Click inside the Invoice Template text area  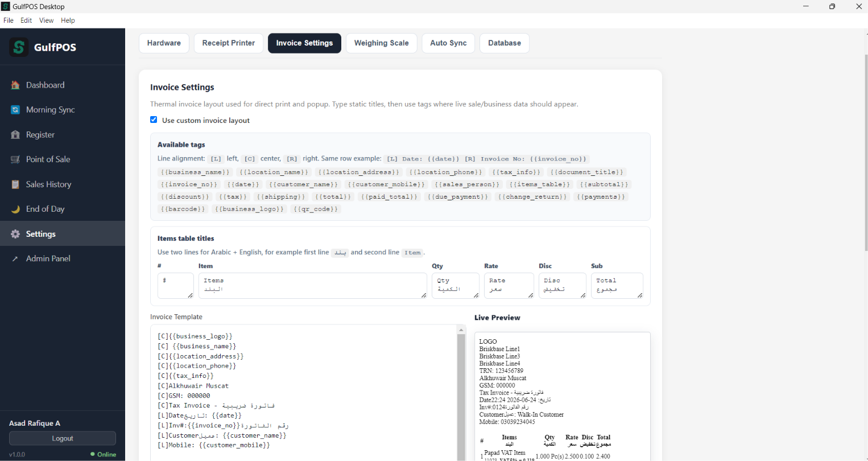point(304,393)
